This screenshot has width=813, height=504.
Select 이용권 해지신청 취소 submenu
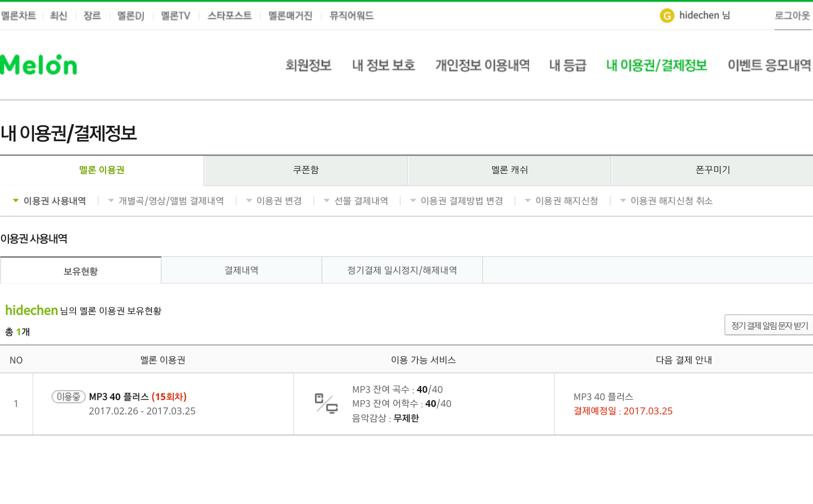(671, 201)
